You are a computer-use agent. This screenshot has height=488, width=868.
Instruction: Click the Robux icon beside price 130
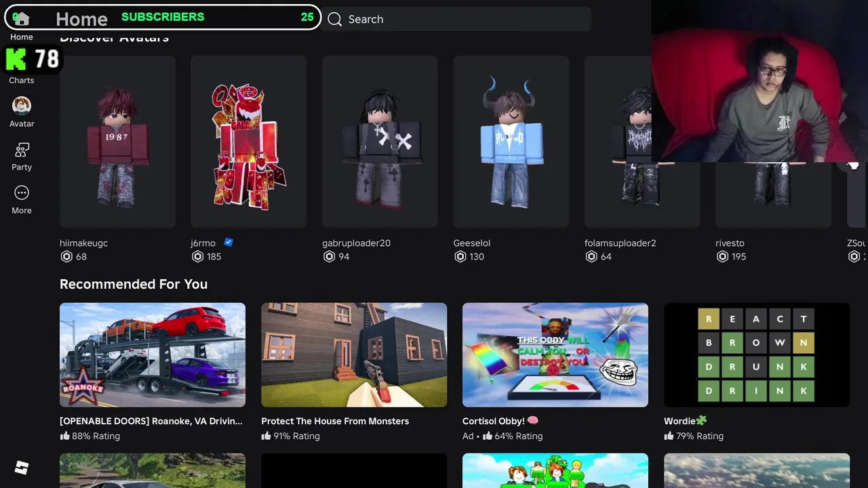click(460, 256)
